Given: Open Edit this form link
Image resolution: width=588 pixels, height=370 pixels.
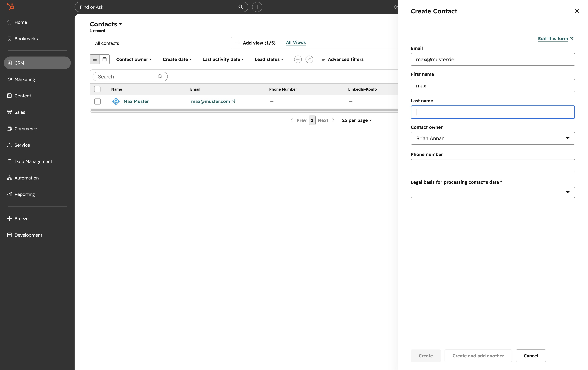Looking at the screenshot, I should pyautogui.click(x=555, y=39).
